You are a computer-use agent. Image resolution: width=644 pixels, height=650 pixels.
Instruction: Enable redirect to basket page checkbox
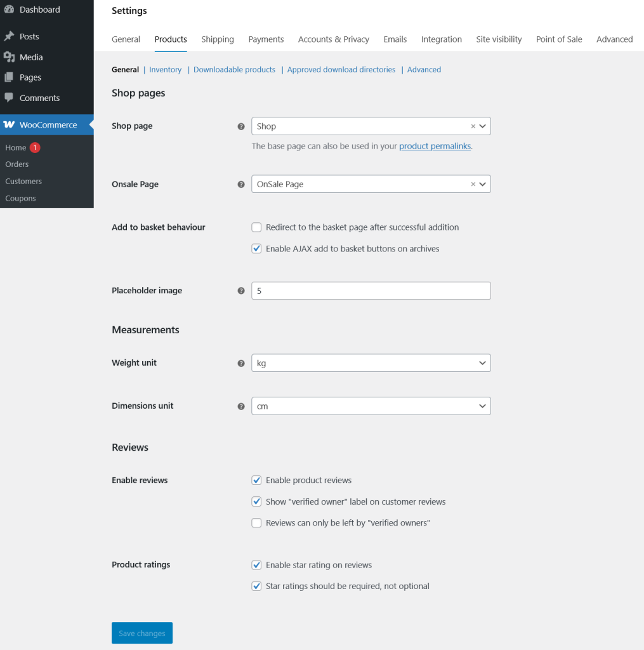[256, 227]
